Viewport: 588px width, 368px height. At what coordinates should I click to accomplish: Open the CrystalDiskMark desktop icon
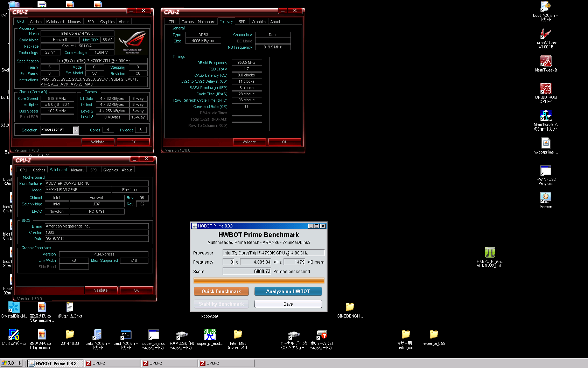pos(14,307)
